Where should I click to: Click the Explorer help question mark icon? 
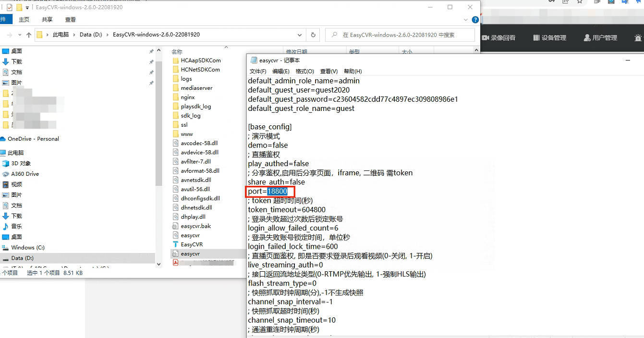coord(475,20)
